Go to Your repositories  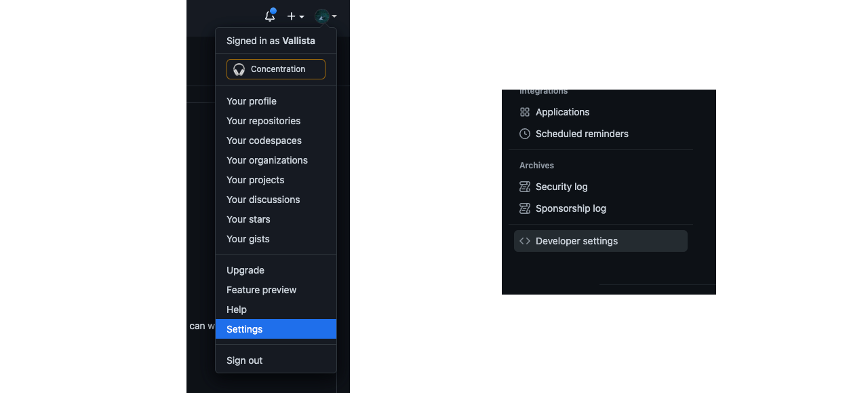click(263, 121)
